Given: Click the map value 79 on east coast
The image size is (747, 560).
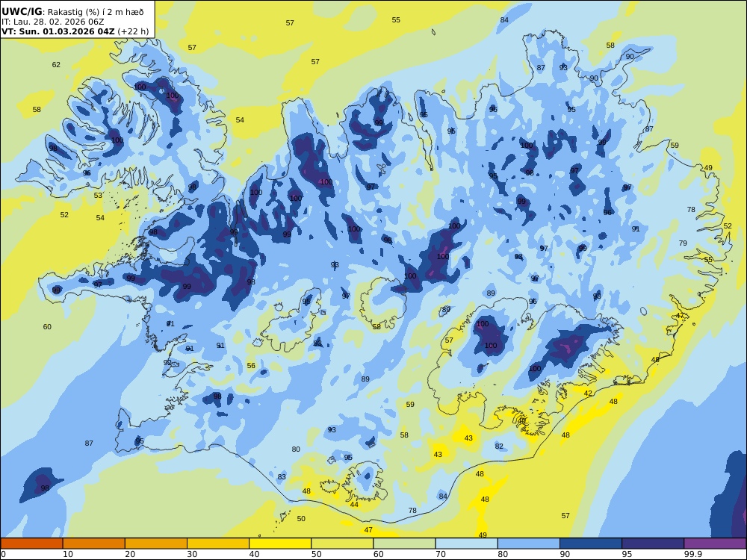Looking at the screenshot, I should click(683, 243).
